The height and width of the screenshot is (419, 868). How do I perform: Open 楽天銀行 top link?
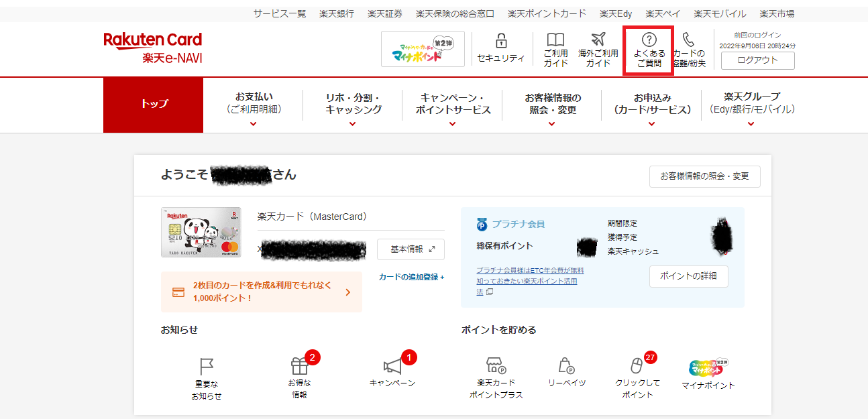[x=337, y=13]
